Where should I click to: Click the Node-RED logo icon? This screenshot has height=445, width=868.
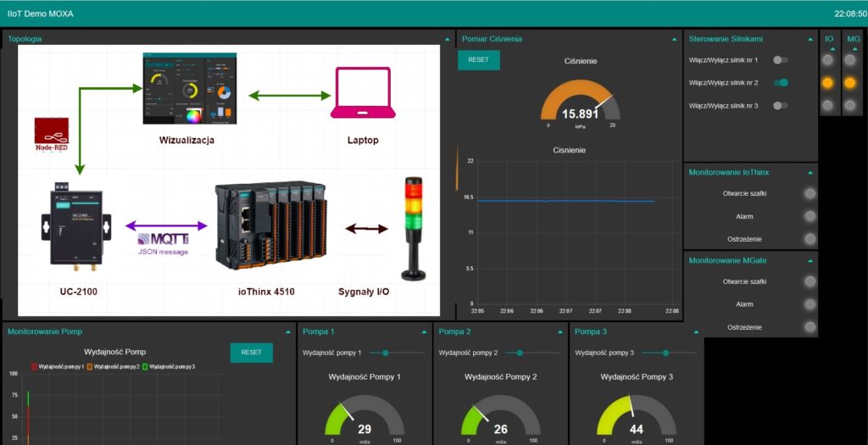pyautogui.click(x=50, y=134)
